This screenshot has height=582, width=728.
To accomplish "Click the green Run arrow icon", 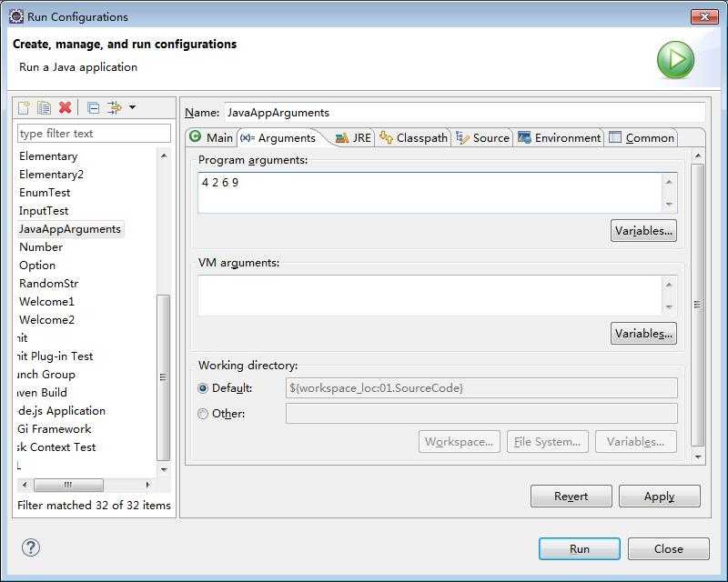I will click(675, 60).
